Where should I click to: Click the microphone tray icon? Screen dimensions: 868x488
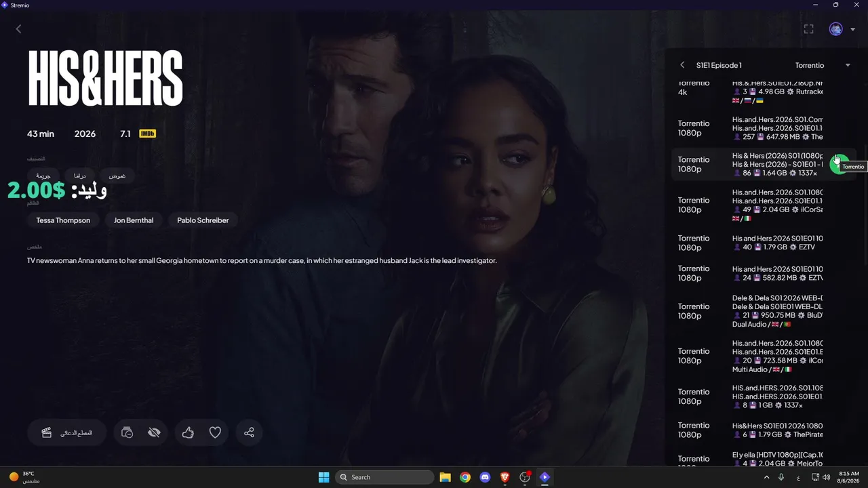click(x=781, y=477)
